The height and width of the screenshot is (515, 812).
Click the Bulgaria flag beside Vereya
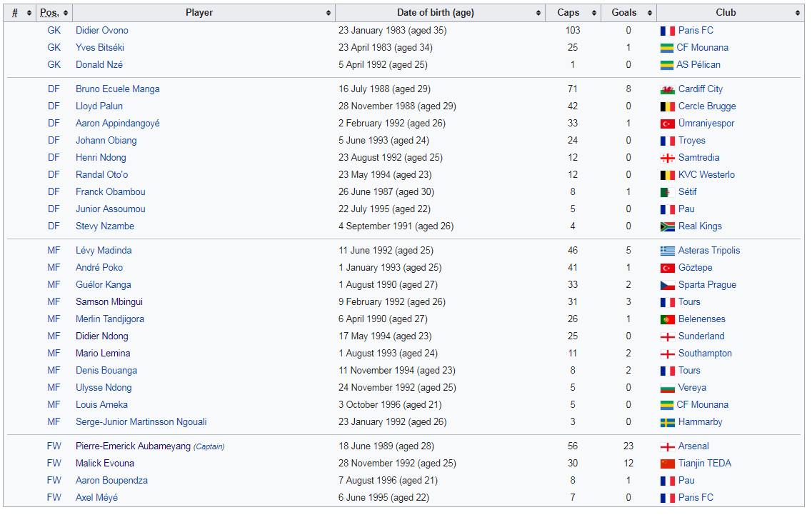click(668, 388)
